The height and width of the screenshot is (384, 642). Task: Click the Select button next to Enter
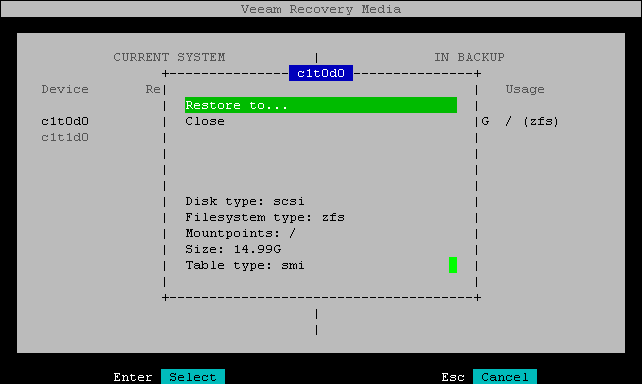[x=193, y=377]
